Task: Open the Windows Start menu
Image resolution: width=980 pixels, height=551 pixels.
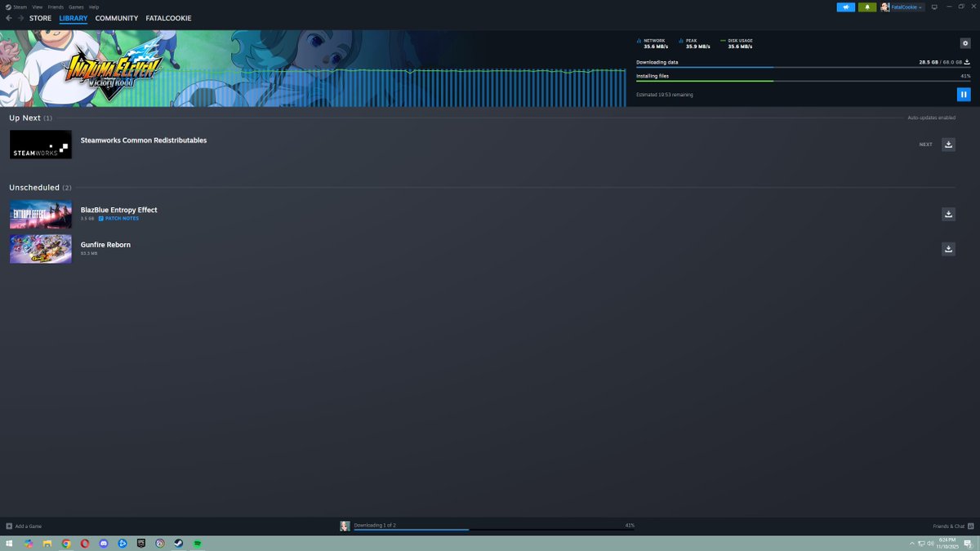Action: [x=10, y=544]
